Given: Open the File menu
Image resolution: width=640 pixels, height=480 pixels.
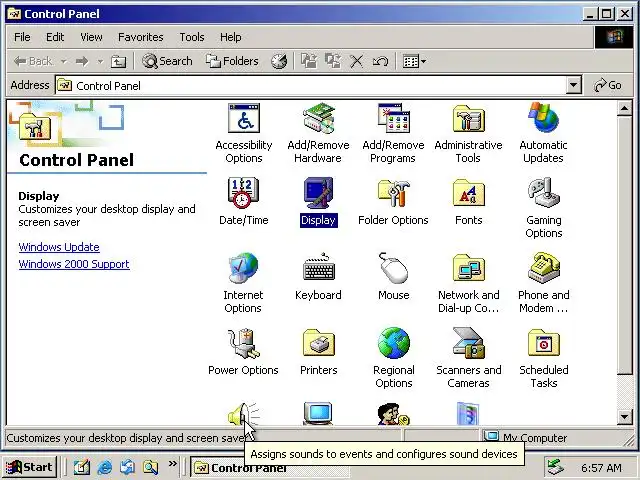Looking at the screenshot, I should click(x=22, y=37).
